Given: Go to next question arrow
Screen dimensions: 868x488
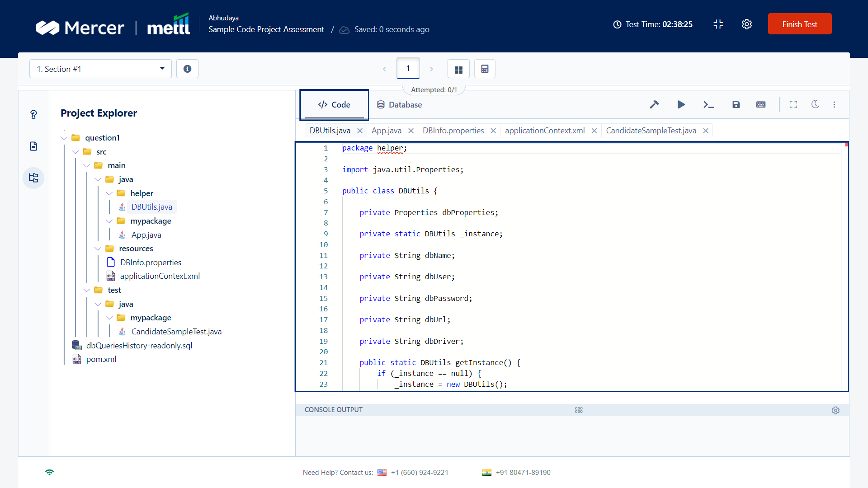Looking at the screenshot, I should pos(431,69).
